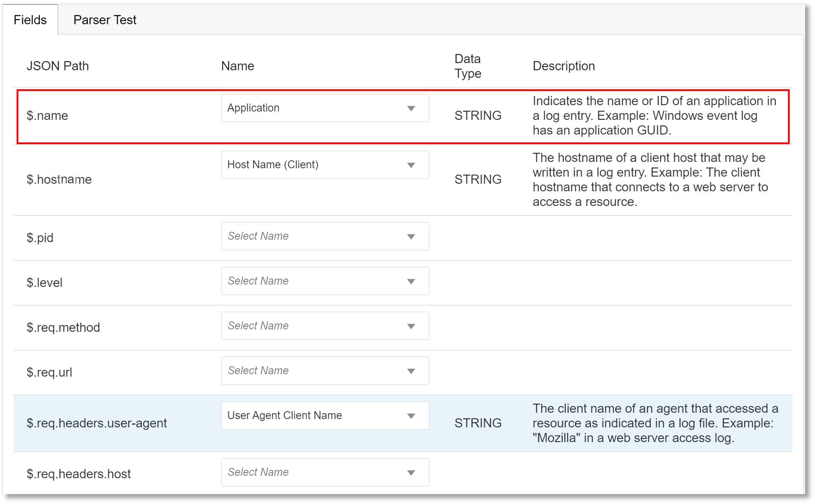Viewport: 815px width, 504px height.
Task: Open $.req.method Select Name dropdown
Action: pyautogui.click(x=324, y=325)
